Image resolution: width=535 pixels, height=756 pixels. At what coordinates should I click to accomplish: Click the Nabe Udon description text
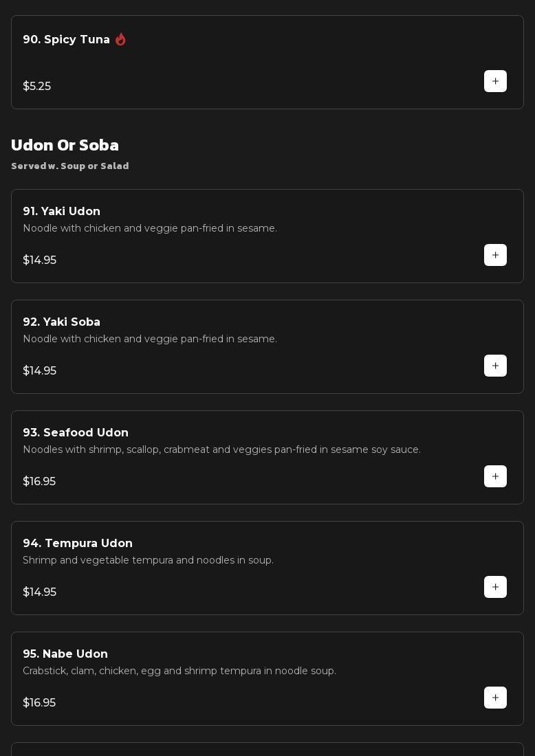tap(179, 671)
